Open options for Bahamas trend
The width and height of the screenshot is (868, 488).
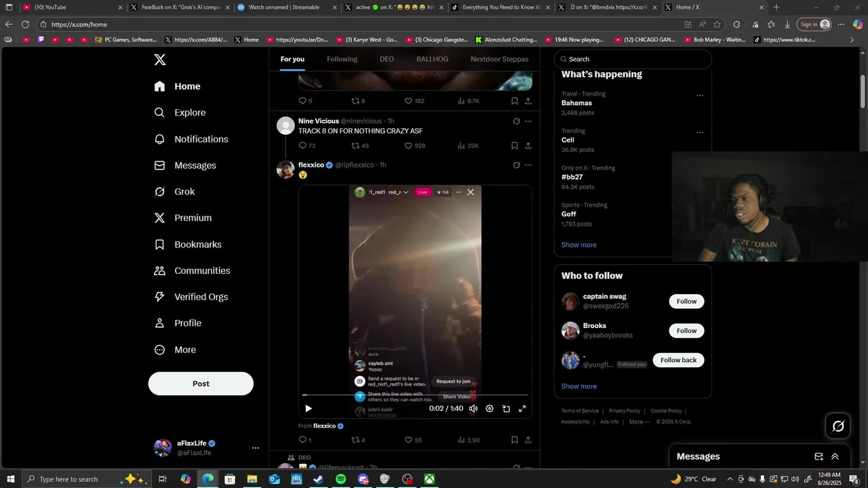700,96
